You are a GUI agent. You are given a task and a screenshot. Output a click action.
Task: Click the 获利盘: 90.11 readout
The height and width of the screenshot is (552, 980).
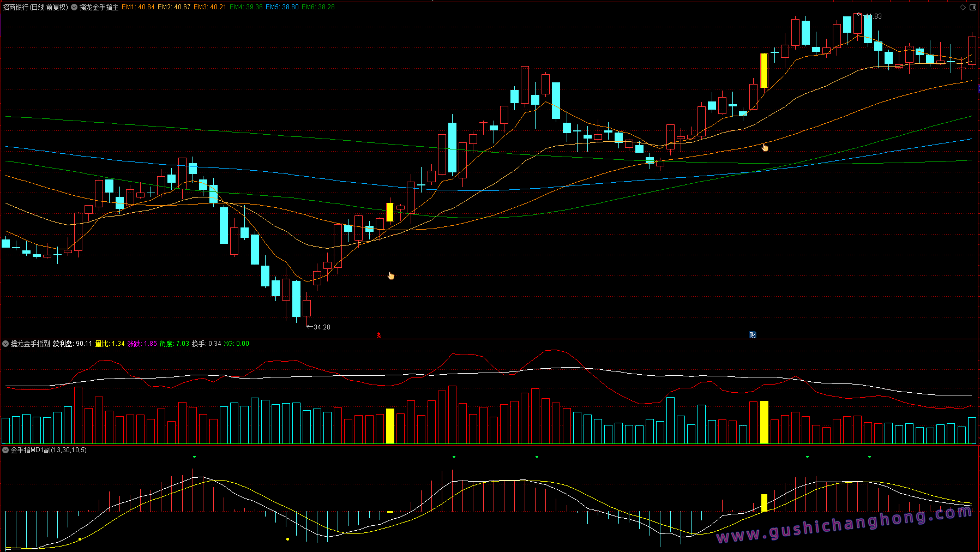click(x=73, y=344)
